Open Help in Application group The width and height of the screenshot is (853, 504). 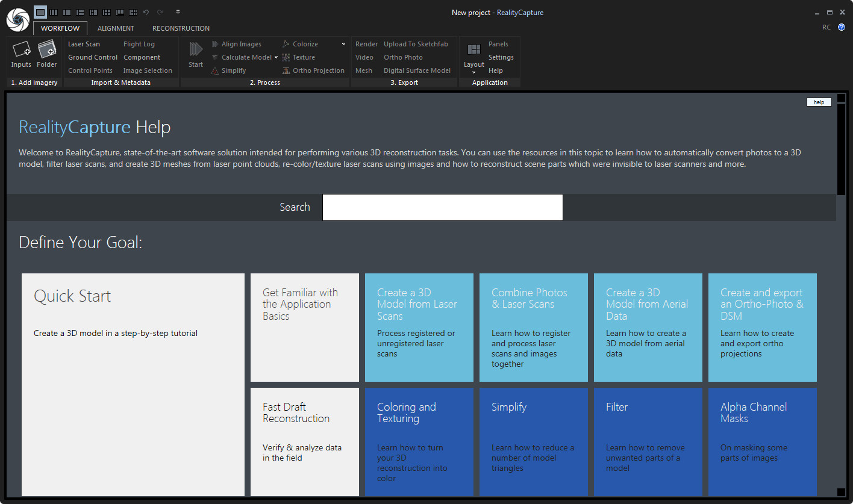click(x=496, y=70)
